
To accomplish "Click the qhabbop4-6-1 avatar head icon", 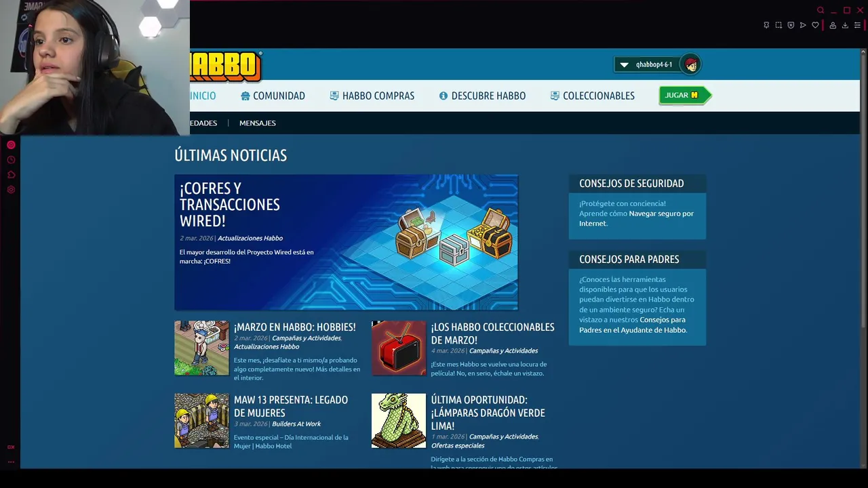I will coord(690,64).
